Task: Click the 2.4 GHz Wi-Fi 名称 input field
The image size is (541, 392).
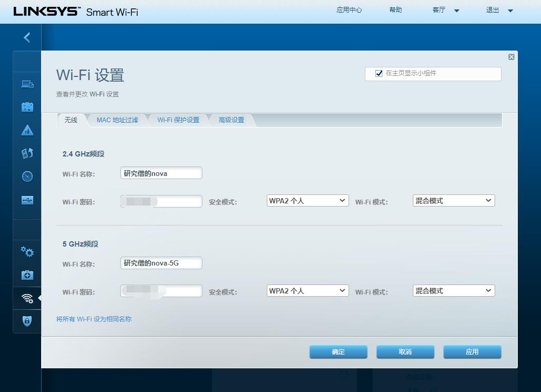Action: tap(161, 173)
